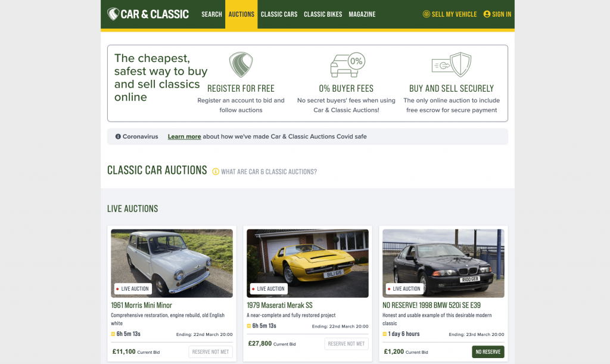610x364 pixels.
Task: Follow the Learn more Covid link
Action: [185, 136]
